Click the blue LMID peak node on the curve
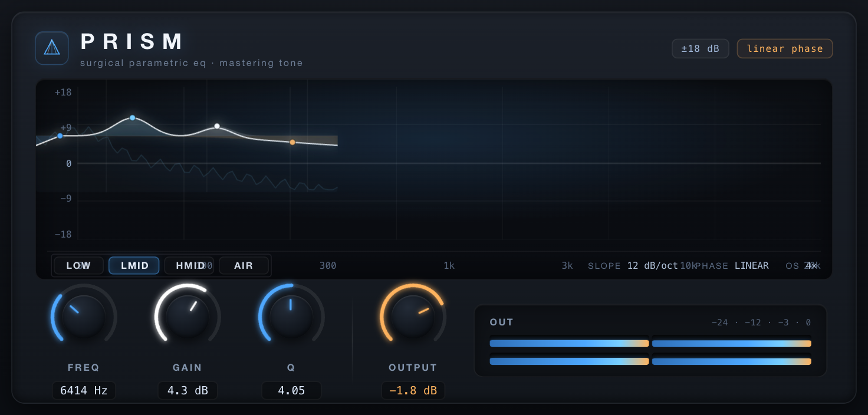The width and height of the screenshot is (868, 415). pyautogui.click(x=132, y=118)
